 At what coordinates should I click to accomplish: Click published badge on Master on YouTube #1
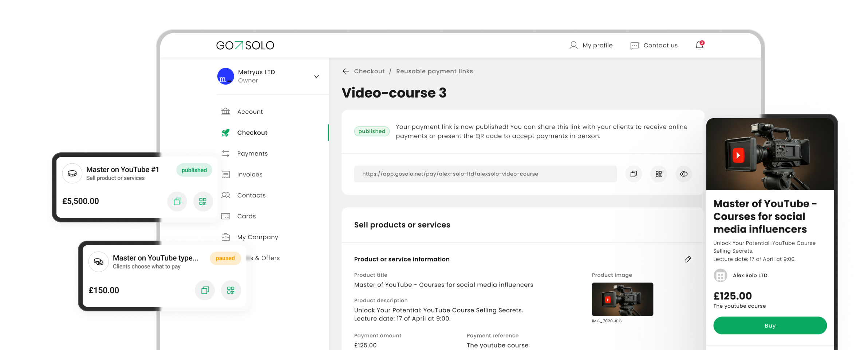[194, 170]
